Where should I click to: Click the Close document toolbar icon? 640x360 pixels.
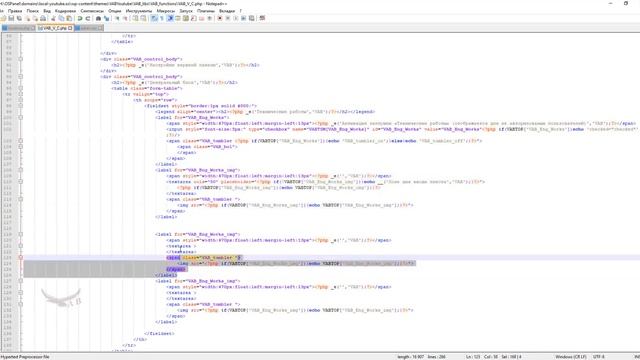click(x=28, y=18)
